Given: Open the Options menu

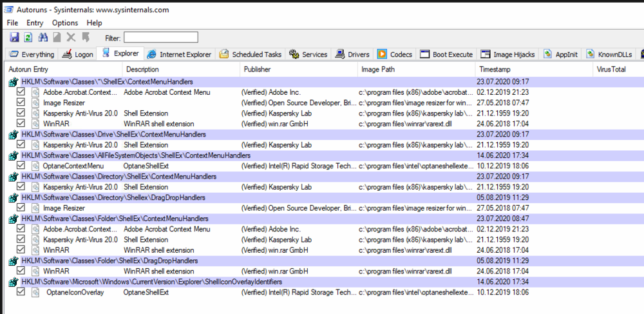Looking at the screenshot, I should [x=65, y=23].
